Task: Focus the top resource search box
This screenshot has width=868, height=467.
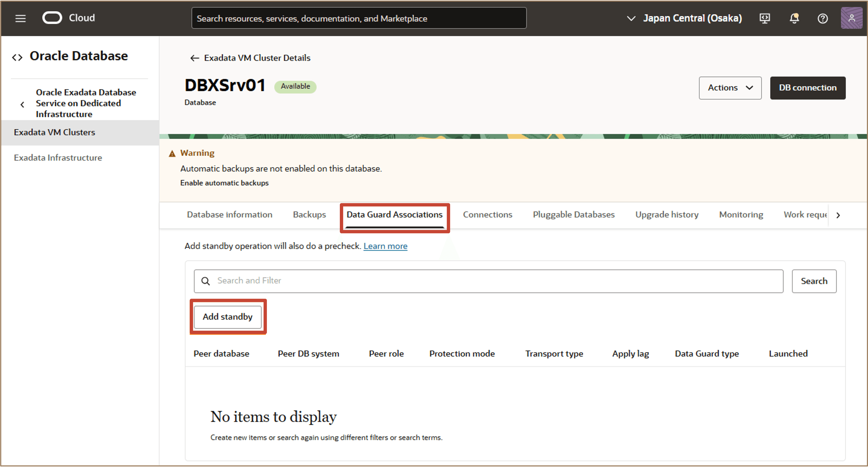Action: 359,18
